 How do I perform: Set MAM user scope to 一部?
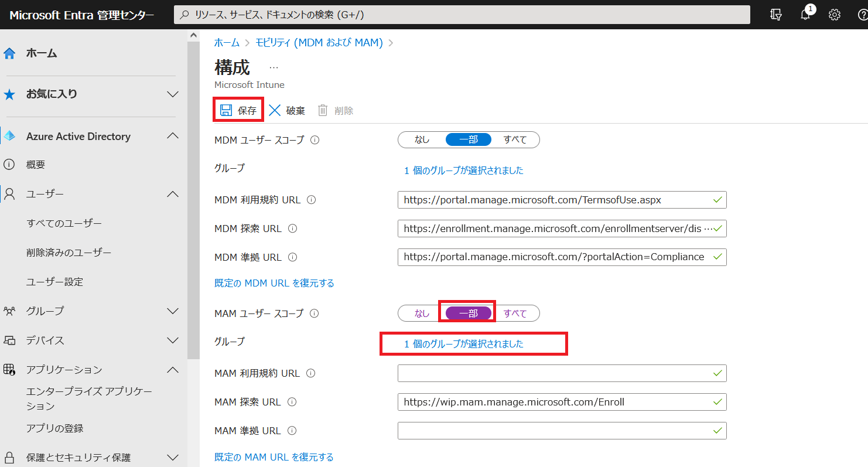pos(469,313)
